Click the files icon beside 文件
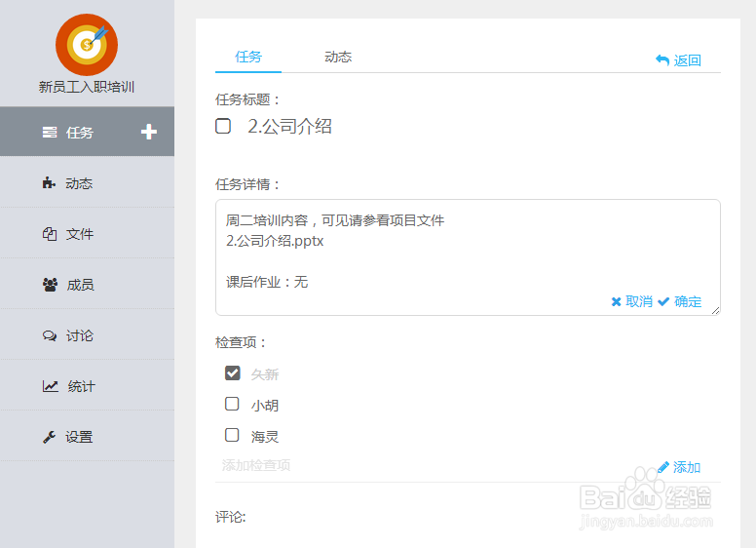 [50, 234]
